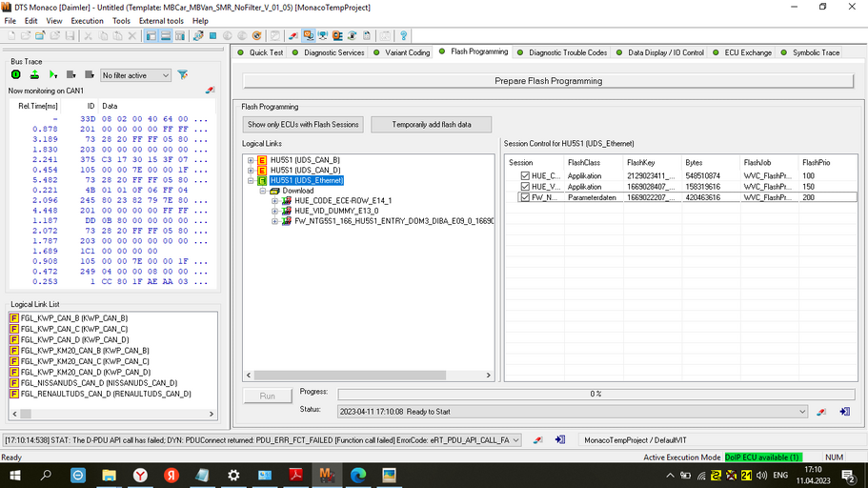
Task: Click export arrow icon beside Status field
Action: click(x=845, y=412)
